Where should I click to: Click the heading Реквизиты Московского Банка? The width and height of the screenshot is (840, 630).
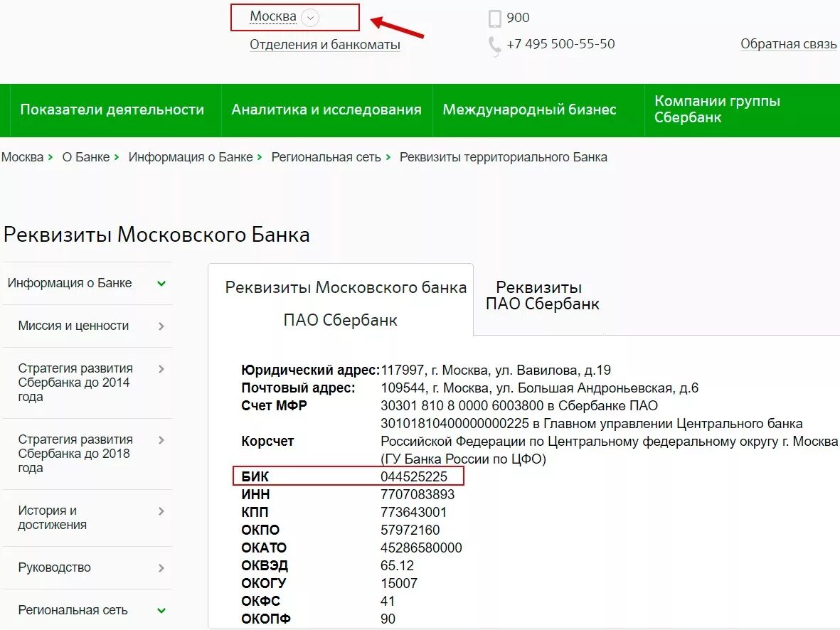tap(156, 235)
